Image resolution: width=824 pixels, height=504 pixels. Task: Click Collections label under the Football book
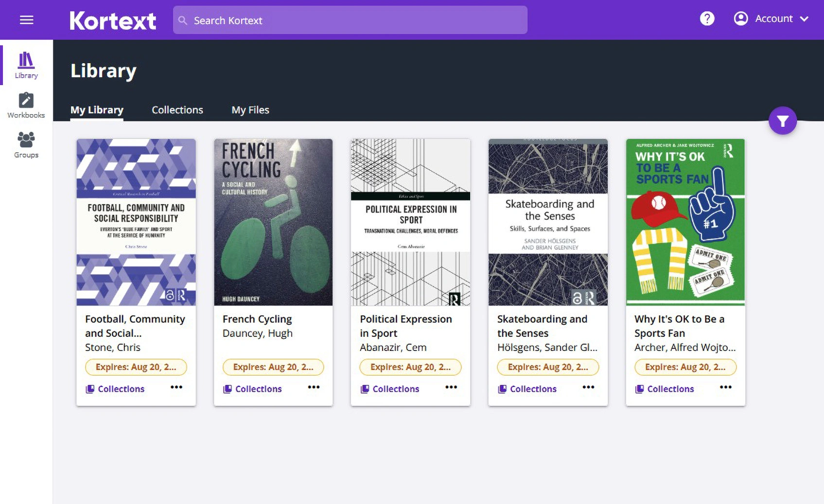[x=121, y=389]
